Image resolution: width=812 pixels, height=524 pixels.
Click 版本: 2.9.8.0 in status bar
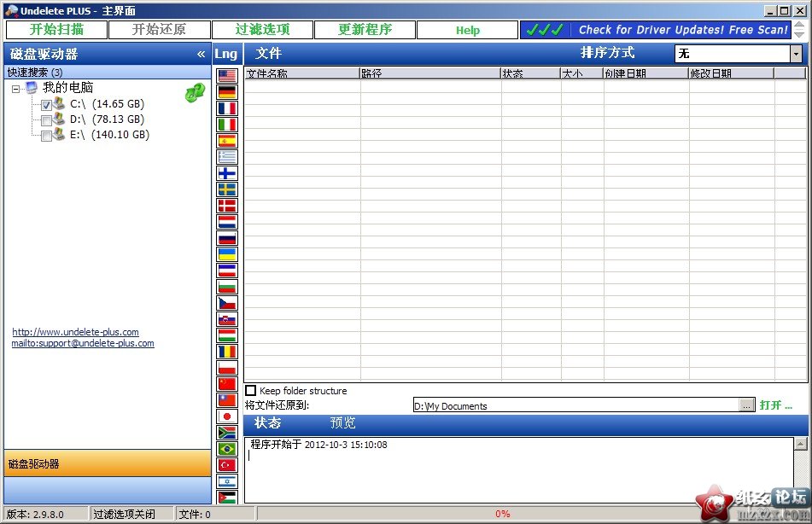click(45, 514)
